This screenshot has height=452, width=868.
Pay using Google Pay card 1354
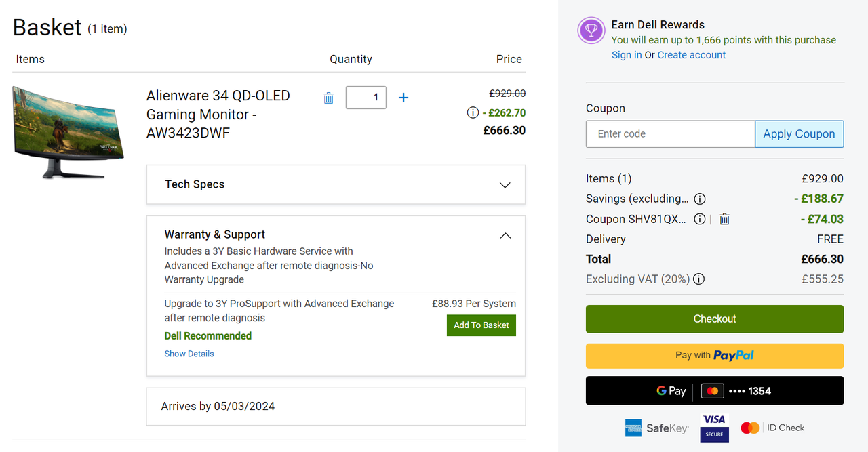715,391
